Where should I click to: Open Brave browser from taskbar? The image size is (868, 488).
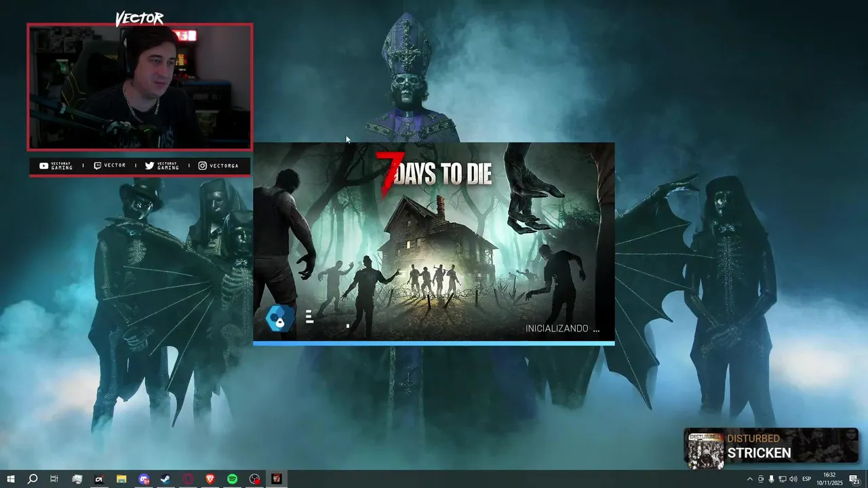pyautogui.click(x=210, y=479)
